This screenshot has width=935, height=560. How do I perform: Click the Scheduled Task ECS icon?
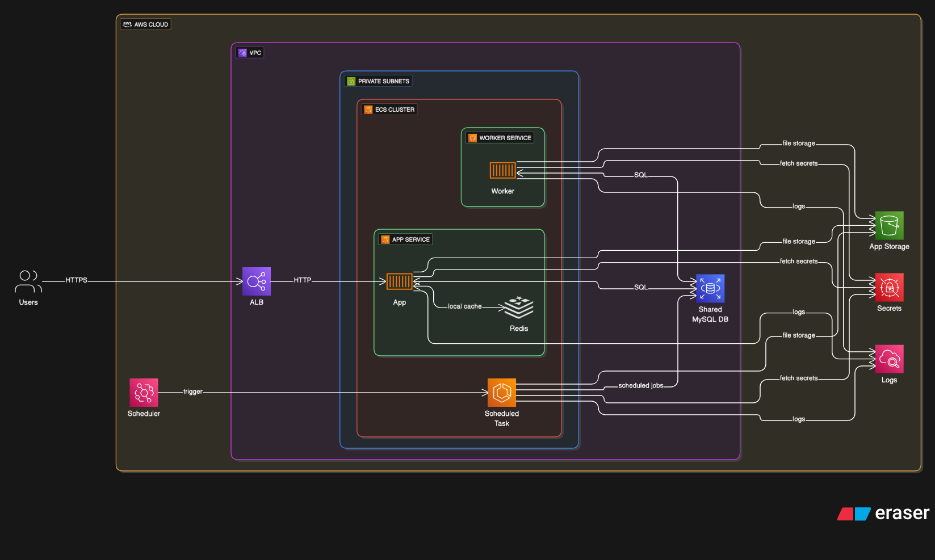point(502,393)
